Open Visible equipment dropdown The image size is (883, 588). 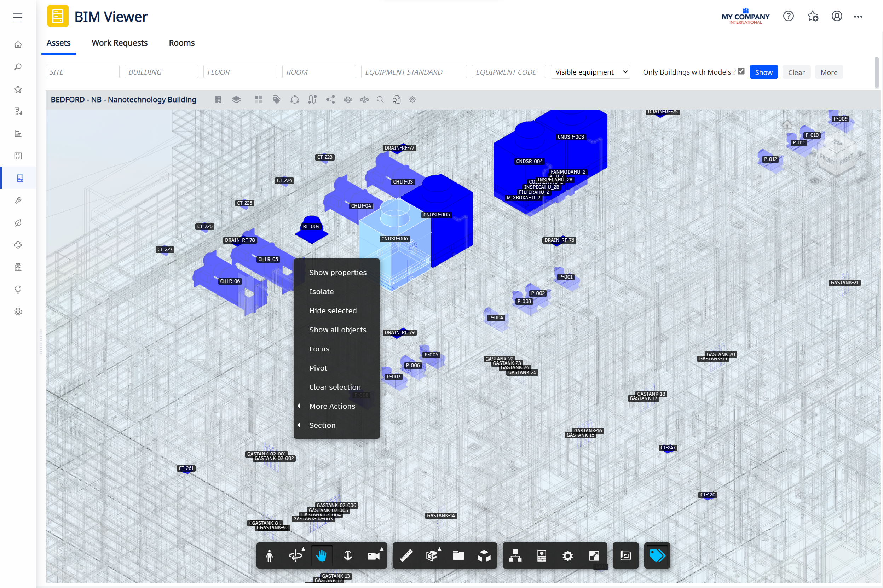tap(590, 72)
